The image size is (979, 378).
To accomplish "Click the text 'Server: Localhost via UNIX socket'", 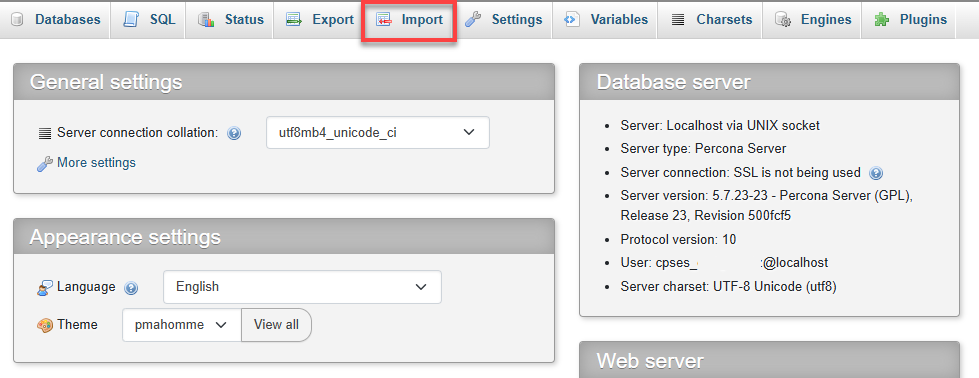I will (x=720, y=126).
